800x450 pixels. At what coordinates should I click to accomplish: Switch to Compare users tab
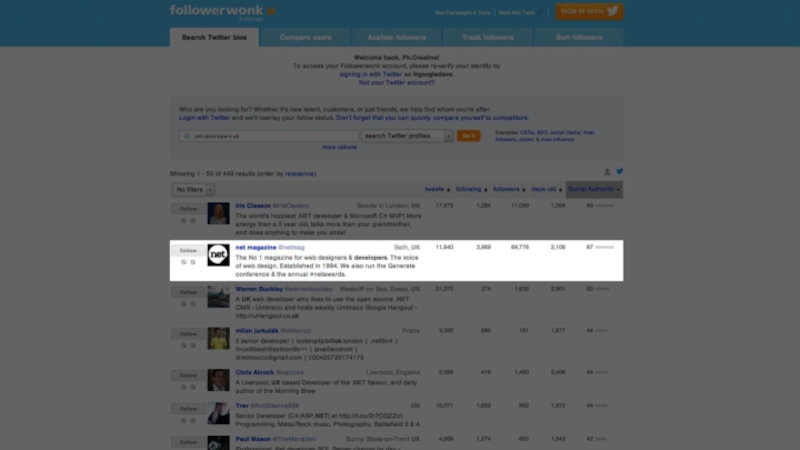click(x=305, y=37)
